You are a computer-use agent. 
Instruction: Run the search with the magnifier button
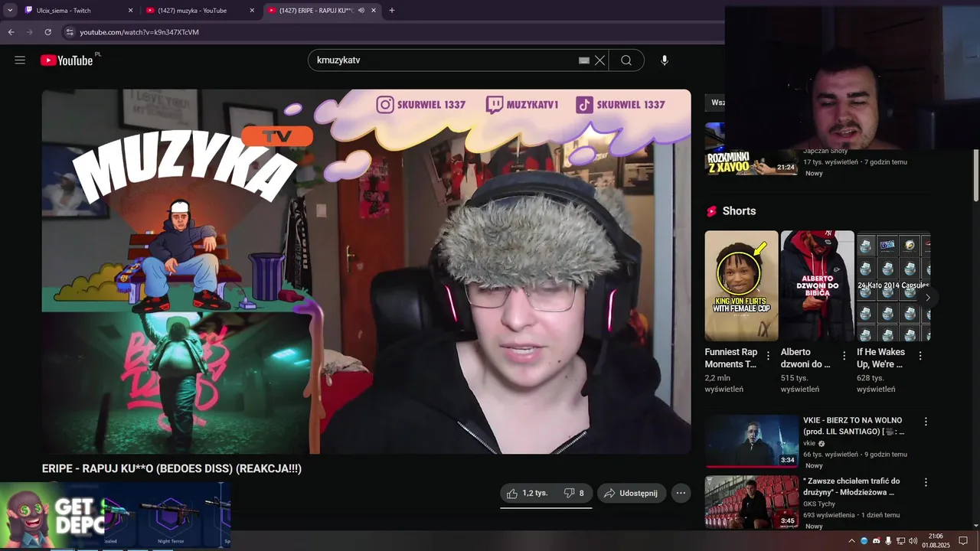point(626,60)
